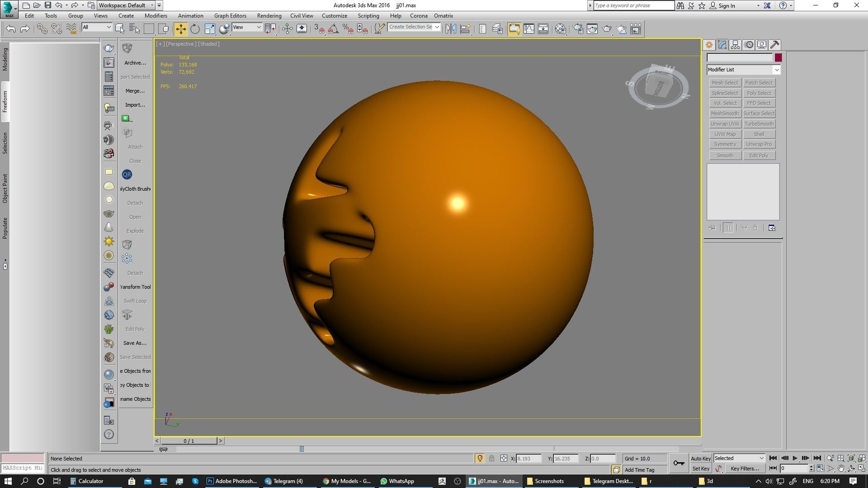Click the time slider 0 / 1 handle
868x488 pixels.
[189, 441]
